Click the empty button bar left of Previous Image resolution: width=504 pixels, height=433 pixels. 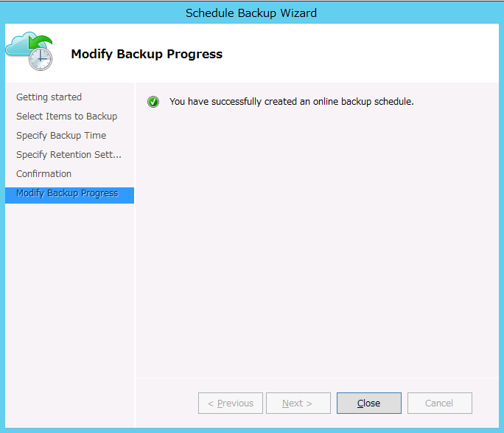(166, 403)
